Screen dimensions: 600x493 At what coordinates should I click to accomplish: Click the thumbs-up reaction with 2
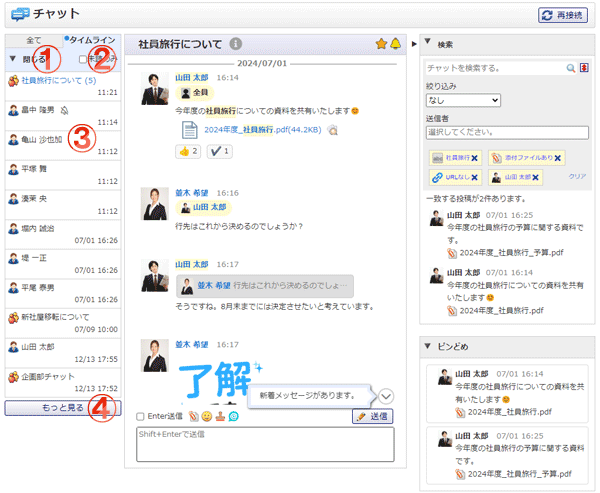(188, 152)
